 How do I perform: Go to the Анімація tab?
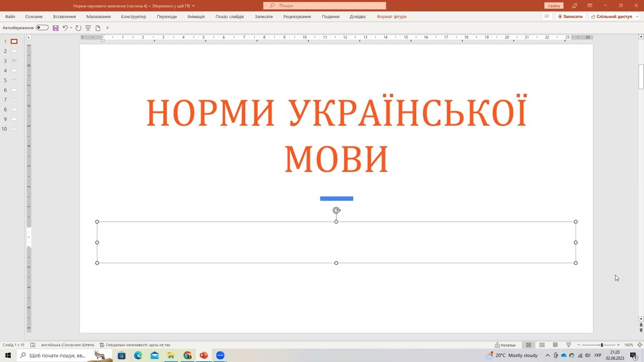(196, 17)
